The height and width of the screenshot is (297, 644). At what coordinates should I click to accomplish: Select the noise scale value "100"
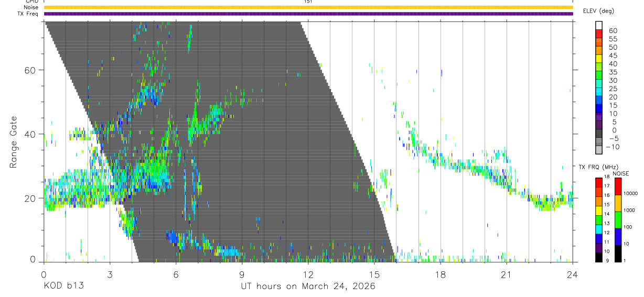tap(628, 227)
